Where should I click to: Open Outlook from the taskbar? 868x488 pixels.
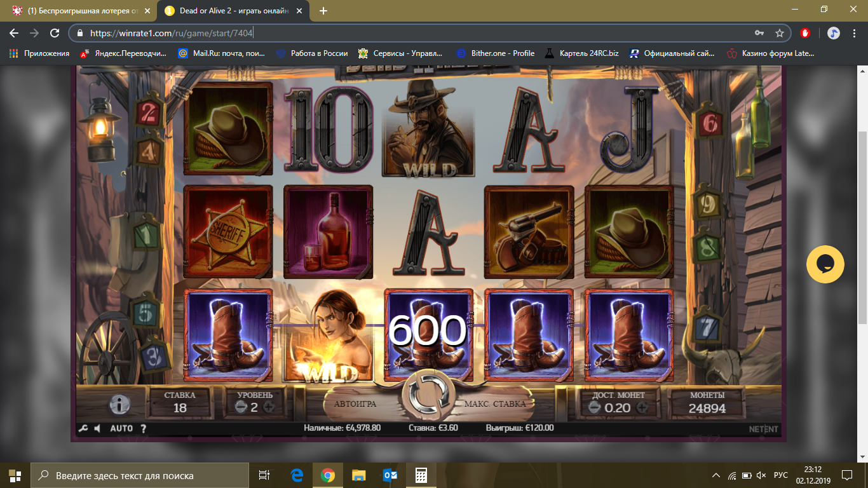click(390, 475)
